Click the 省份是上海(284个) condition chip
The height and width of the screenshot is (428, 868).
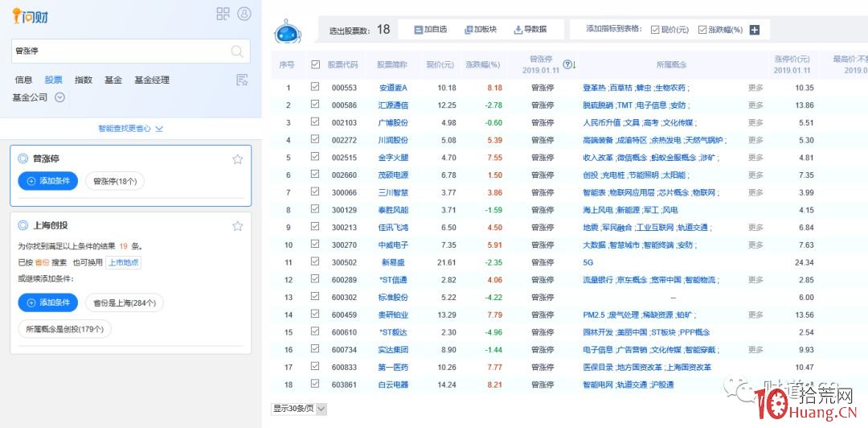click(x=124, y=302)
